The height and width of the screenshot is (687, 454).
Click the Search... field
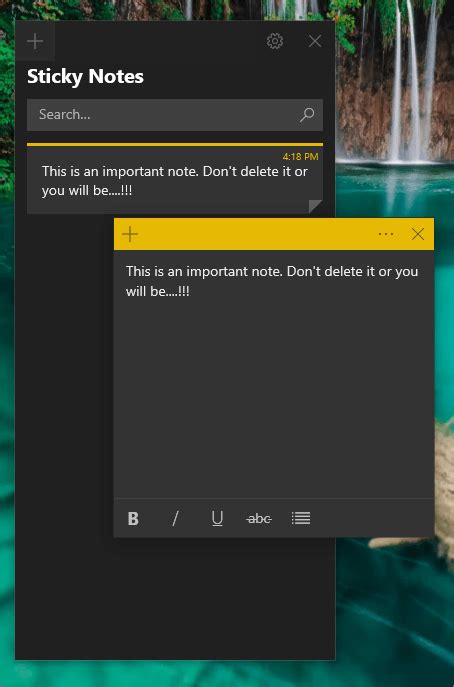click(175, 115)
